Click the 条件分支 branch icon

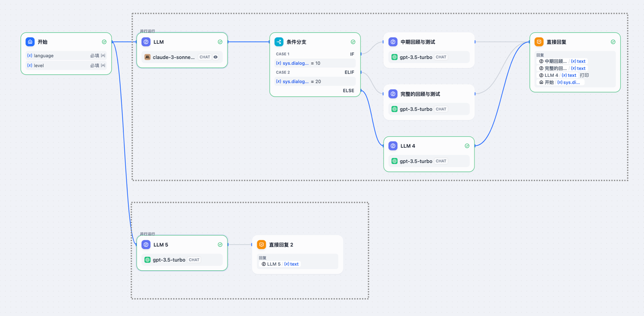279,42
